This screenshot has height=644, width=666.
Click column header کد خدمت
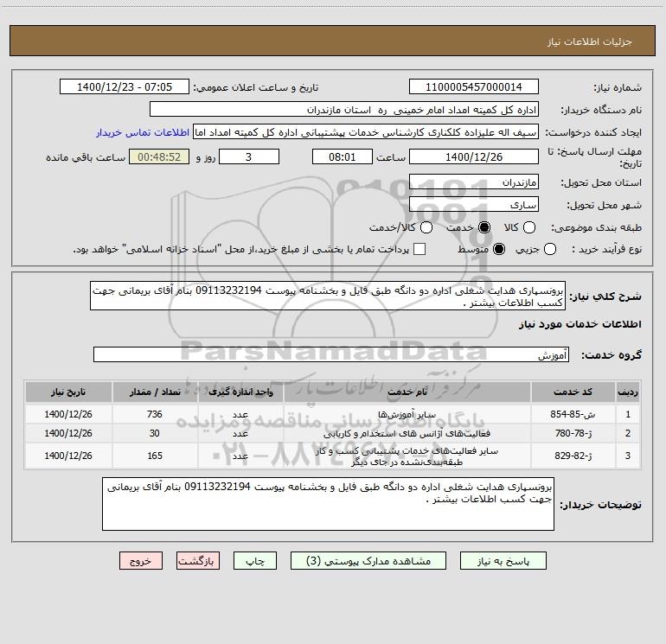click(x=573, y=392)
